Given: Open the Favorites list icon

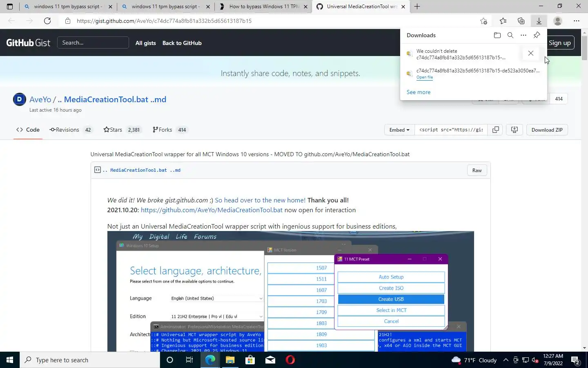Looking at the screenshot, I should pyautogui.click(x=503, y=21).
